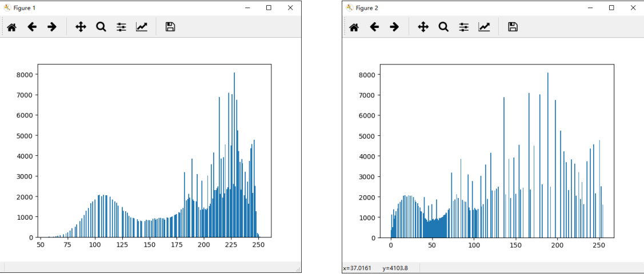This screenshot has height=274, width=644.
Task: Click Home icon in Figure 1 toolbar
Action: point(11,27)
